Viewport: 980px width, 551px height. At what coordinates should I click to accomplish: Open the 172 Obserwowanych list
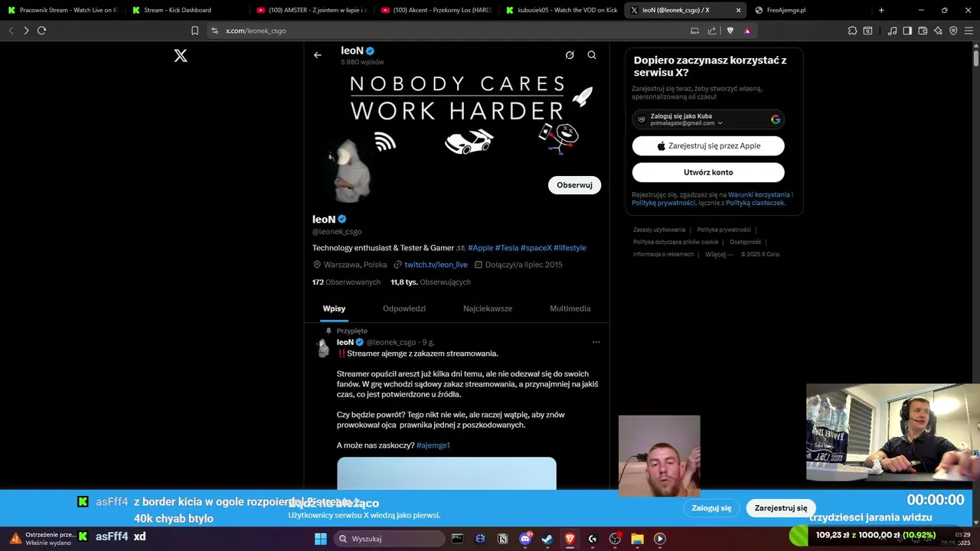pyautogui.click(x=346, y=282)
